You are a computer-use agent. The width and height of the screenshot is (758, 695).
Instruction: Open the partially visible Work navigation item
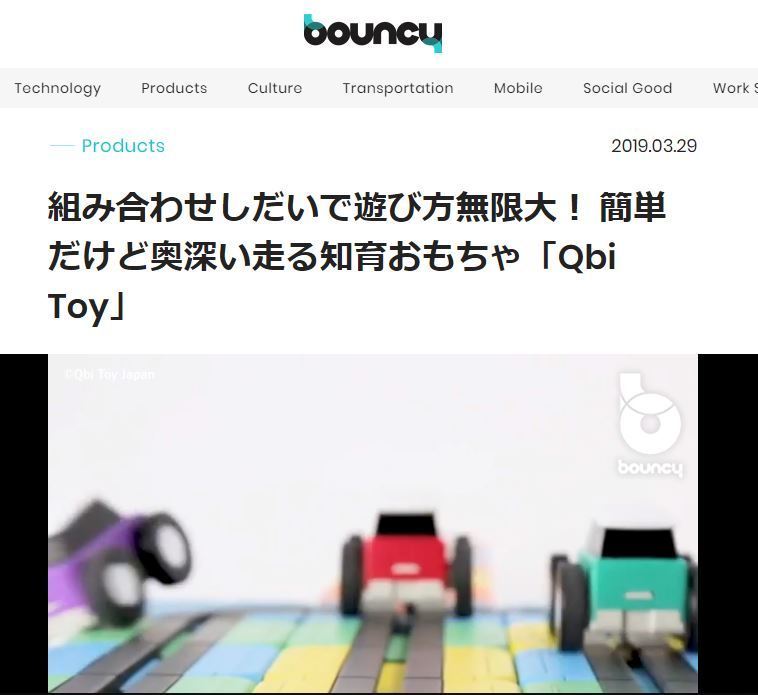click(x=735, y=88)
